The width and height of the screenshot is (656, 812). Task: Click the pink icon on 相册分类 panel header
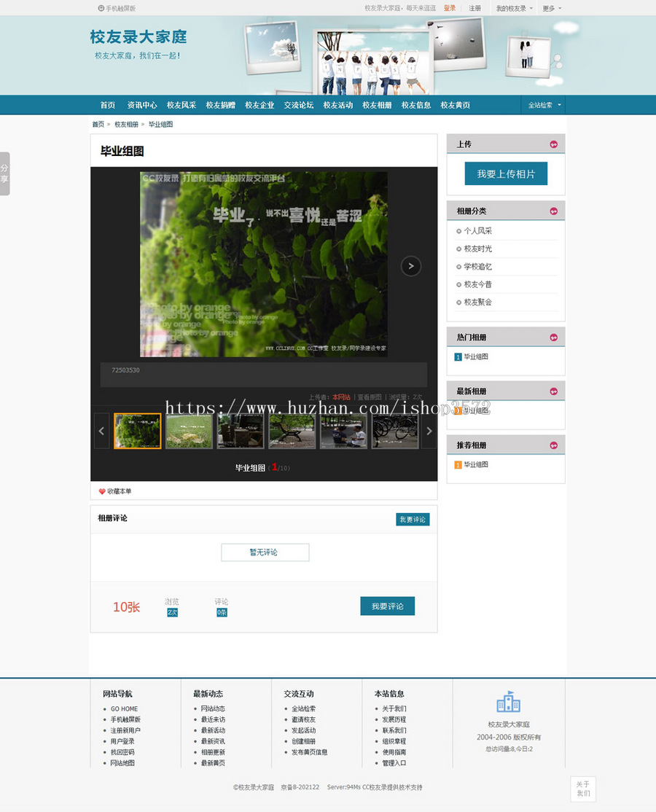click(x=555, y=210)
